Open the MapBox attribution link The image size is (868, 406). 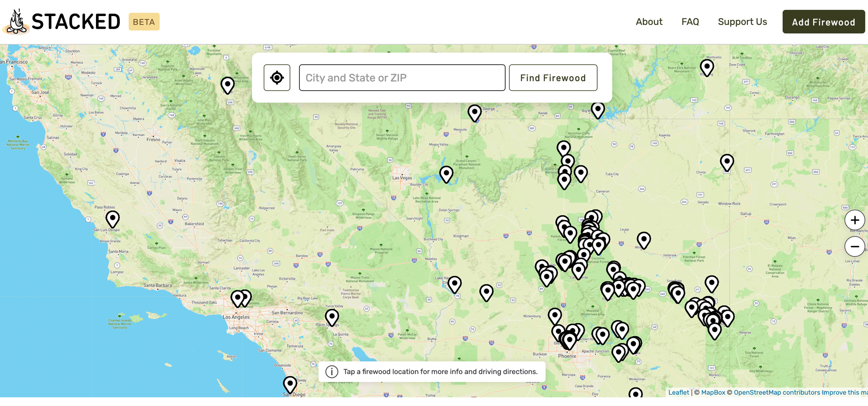click(713, 392)
